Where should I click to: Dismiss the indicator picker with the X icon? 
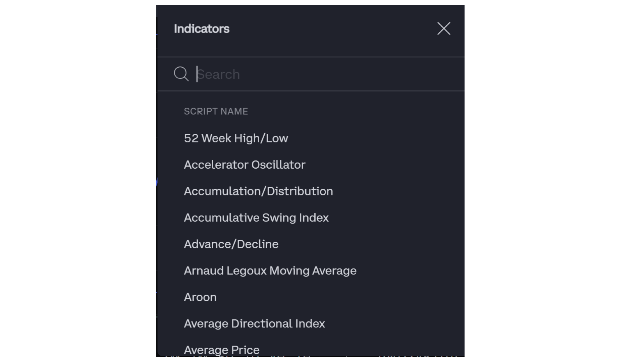click(443, 29)
